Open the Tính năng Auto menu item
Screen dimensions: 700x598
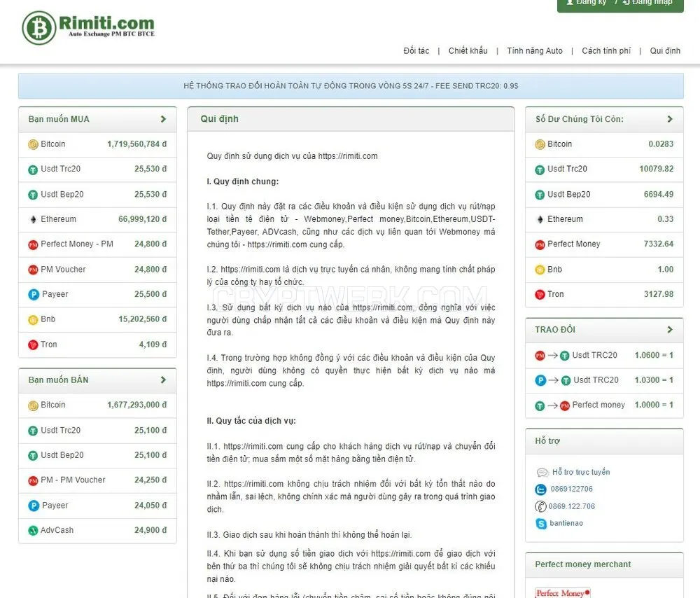point(534,51)
